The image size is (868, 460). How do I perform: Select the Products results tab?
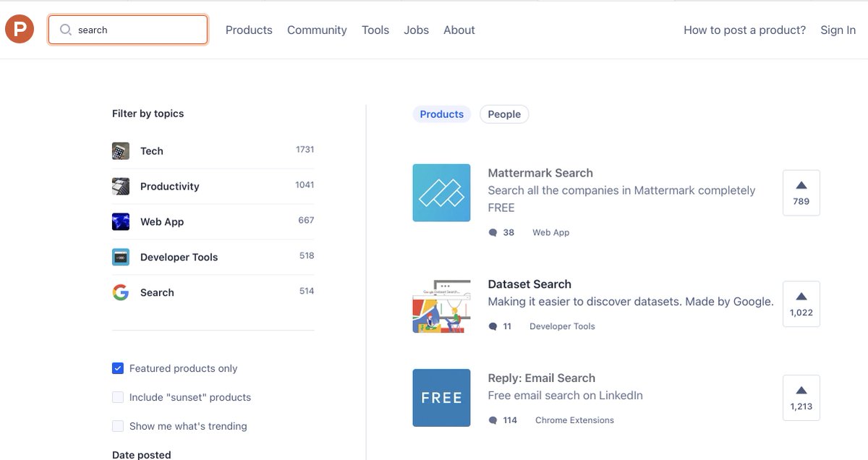pyautogui.click(x=442, y=114)
